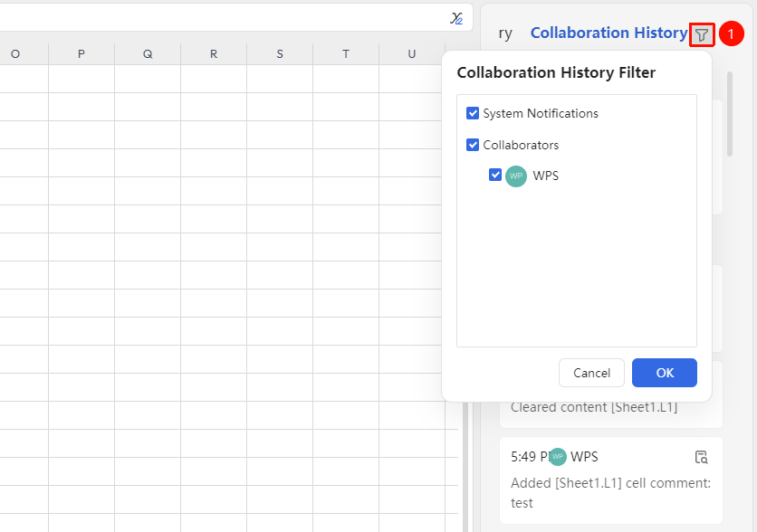Click the WPS avatar on the 5:49 PM history entry
The image size is (757, 532).
coord(558,457)
